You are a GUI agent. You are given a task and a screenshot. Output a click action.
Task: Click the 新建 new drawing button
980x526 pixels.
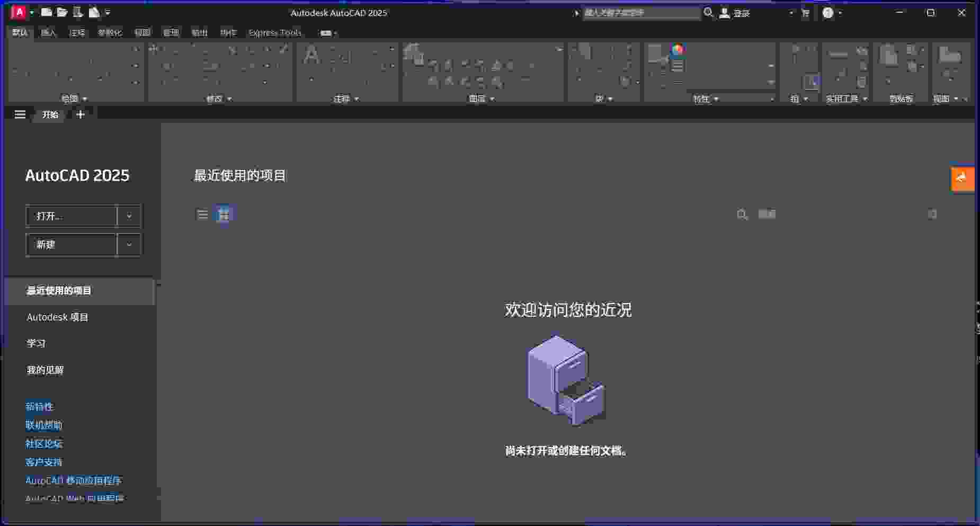tap(71, 245)
